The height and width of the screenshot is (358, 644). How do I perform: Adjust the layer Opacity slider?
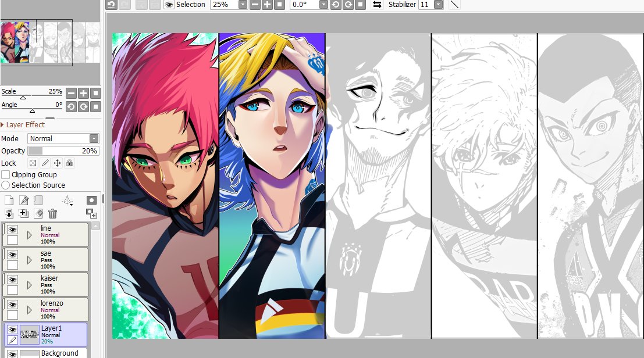click(x=63, y=151)
